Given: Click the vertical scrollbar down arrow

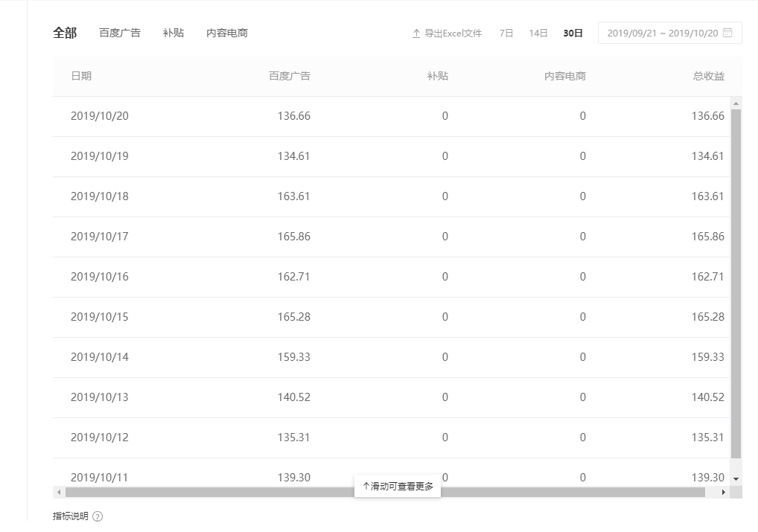Looking at the screenshot, I should (736, 478).
